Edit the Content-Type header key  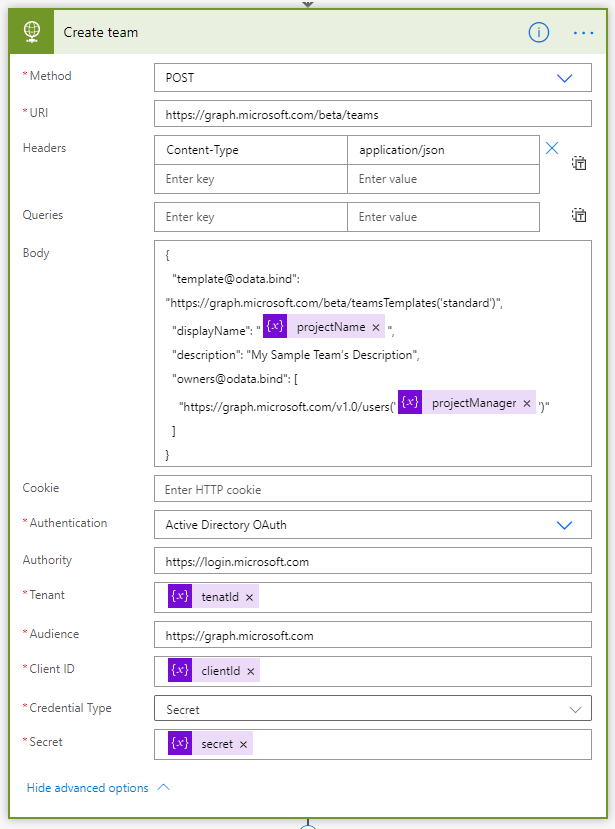pos(251,150)
